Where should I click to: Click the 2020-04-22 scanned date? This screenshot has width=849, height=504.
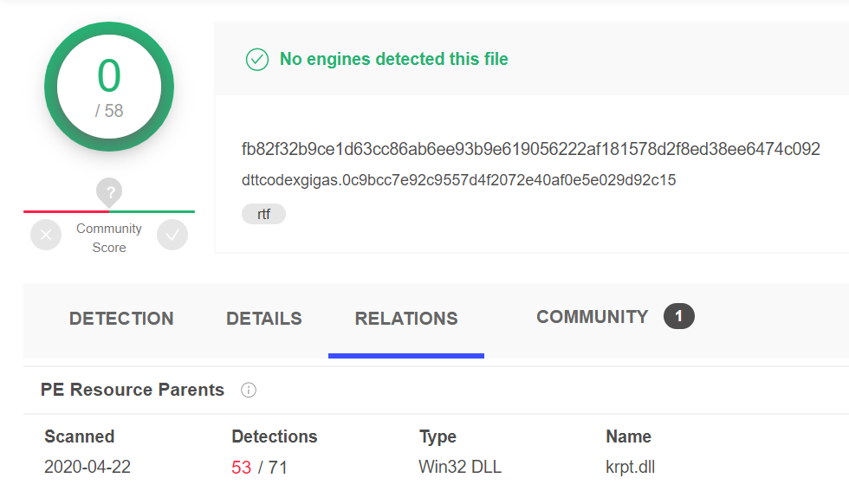(x=87, y=467)
